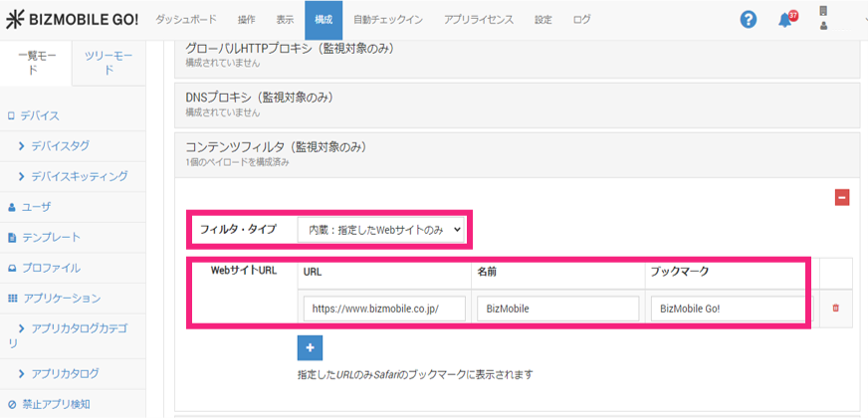Image resolution: width=868 pixels, height=418 pixels.
Task: Open the フィルタ・タイプ dropdown
Action: 382,230
